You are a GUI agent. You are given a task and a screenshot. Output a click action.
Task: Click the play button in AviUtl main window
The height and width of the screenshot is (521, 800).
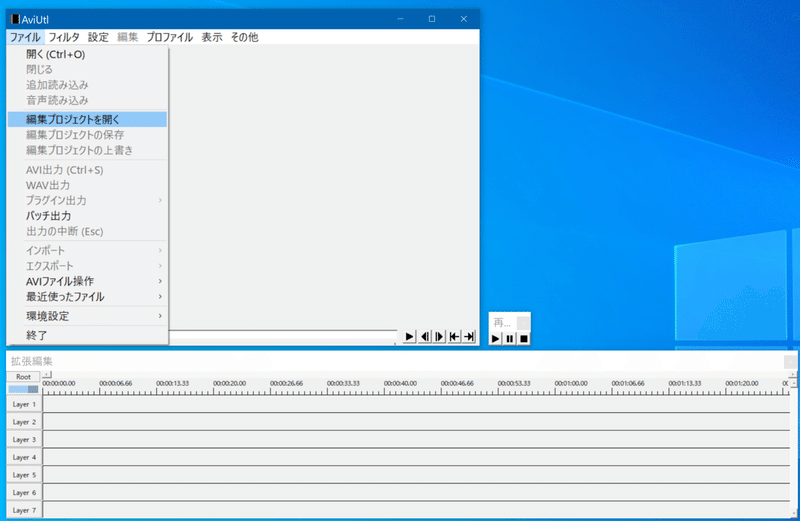[409, 337]
